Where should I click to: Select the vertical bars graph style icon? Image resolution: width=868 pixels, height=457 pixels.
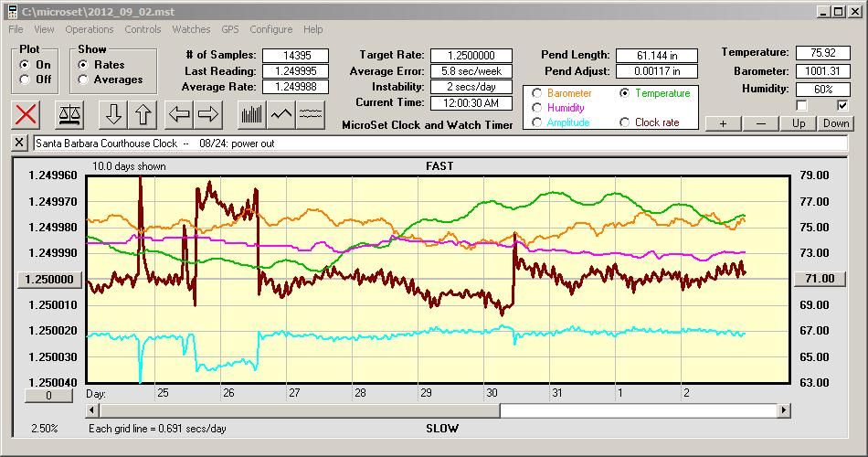coord(251,114)
